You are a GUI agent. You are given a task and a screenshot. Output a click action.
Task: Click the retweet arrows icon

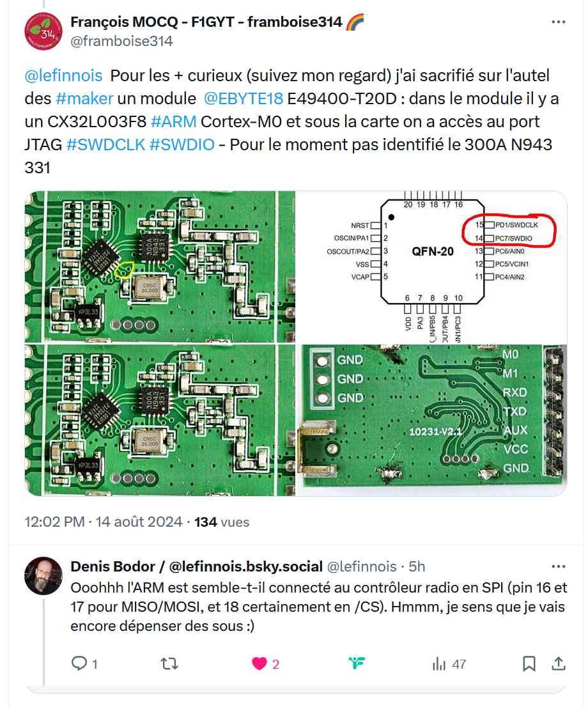[169, 664]
